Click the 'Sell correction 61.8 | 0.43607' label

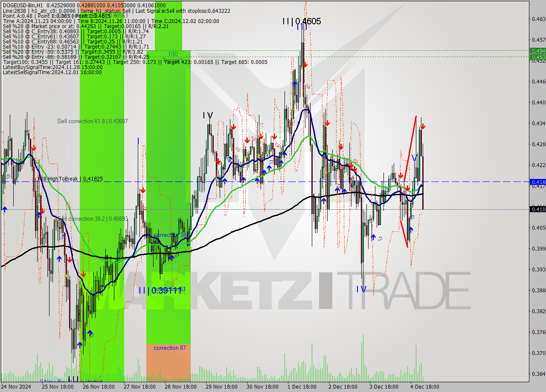[x=93, y=121]
